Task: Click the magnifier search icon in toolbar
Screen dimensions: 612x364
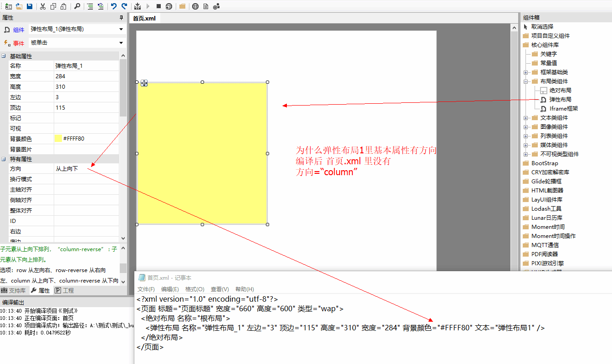Action: tap(77, 6)
